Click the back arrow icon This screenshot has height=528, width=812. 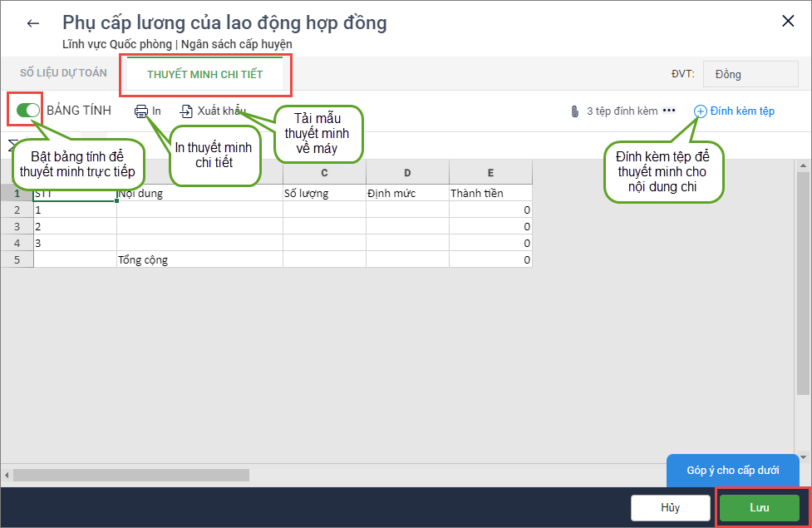point(33,23)
